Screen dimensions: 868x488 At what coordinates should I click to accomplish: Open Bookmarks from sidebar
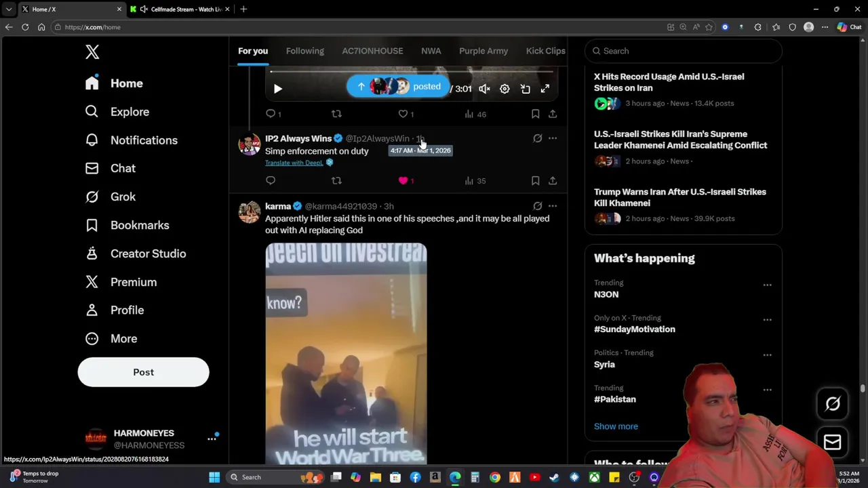pyautogui.click(x=127, y=225)
